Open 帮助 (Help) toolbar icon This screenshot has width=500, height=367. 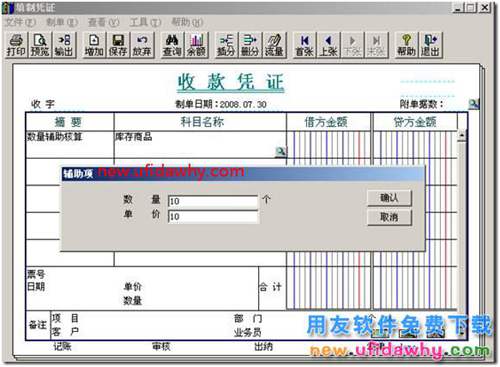406,45
